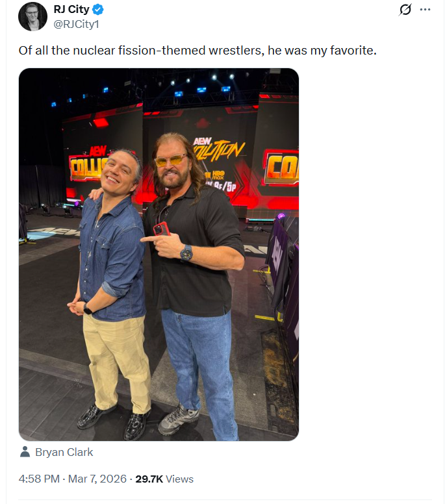The width and height of the screenshot is (445, 504).
Task: Select the nuclear fission-themed tweet text
Action: [197, 51]
